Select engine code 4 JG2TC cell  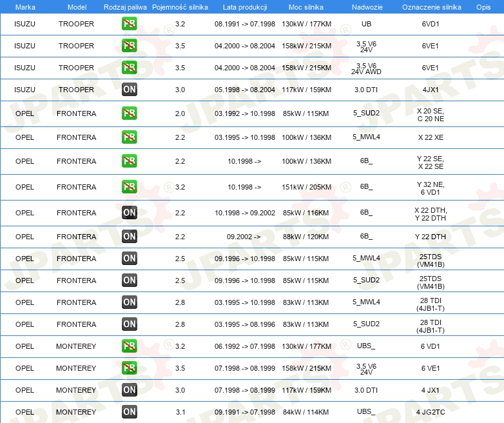[431, 412]
